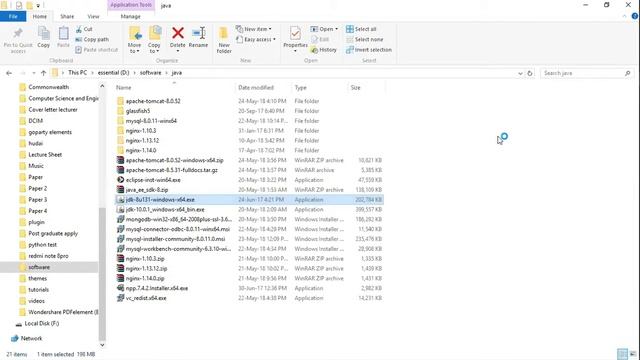Switch to the View ribbon tab
Image resolution: width=640 pixels, height=360 pixels.
(x=93, y=16)
